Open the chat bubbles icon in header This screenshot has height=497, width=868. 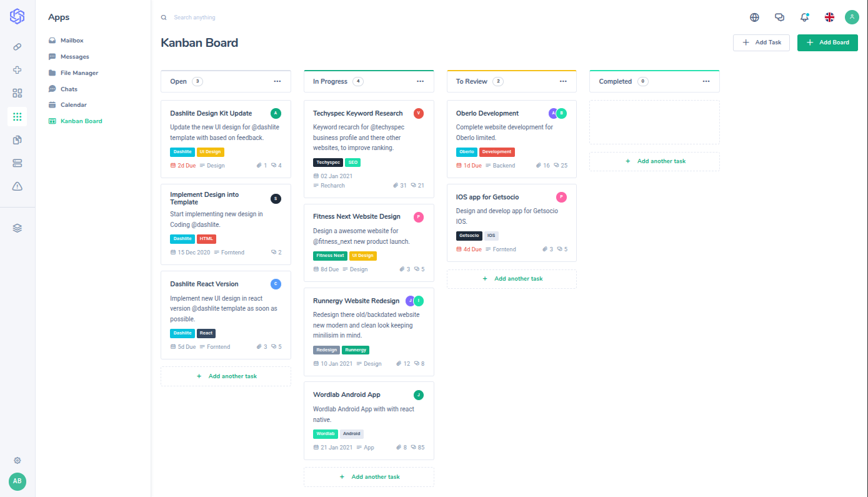[779, 18]
